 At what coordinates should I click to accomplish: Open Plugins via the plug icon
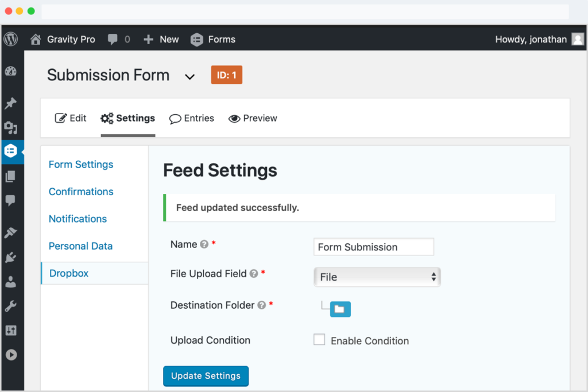(11, 257)
